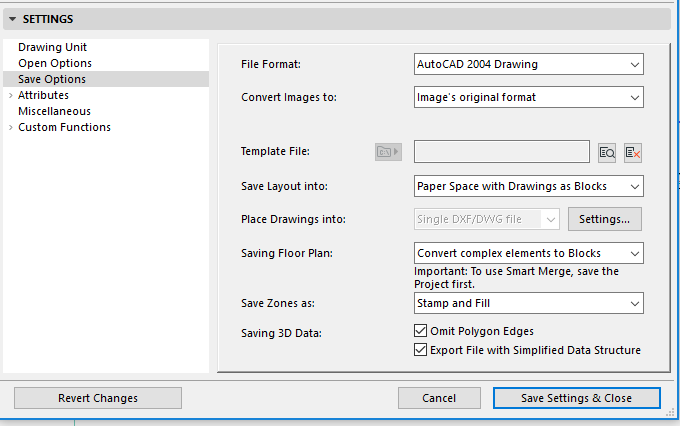Viewport: 680px width, 426px height.
Task: Expand the Custom Functions tree item
Action: click(x=10, y=127)
